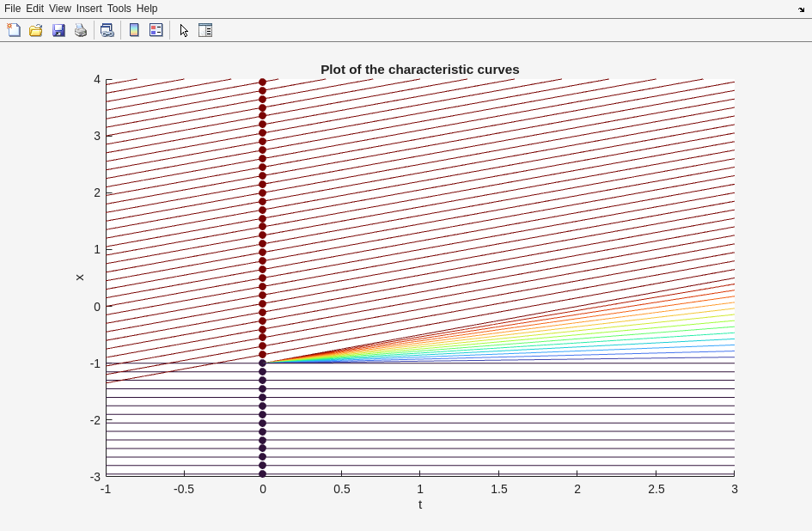
Task: Click the dock arrow at top-right corner
Action: 801,9
